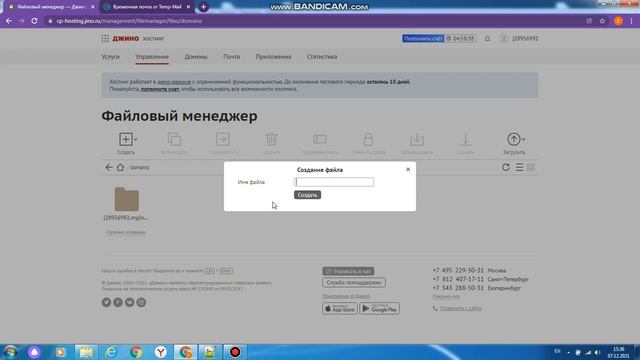Screen dimensions: 640x360
Task: Open the Создать toolbar icon
Action: tap(126, 139)
